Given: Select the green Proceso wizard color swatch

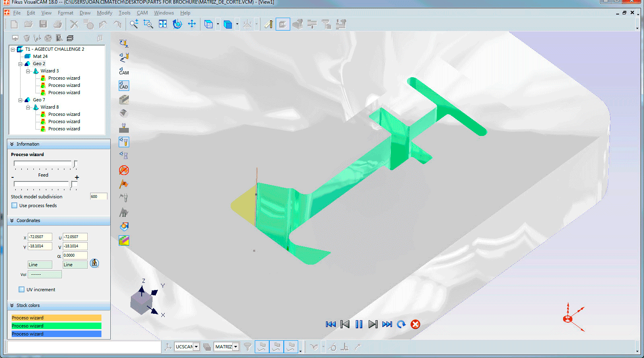Looking at the screenshot, I should (x=56, y=326).
